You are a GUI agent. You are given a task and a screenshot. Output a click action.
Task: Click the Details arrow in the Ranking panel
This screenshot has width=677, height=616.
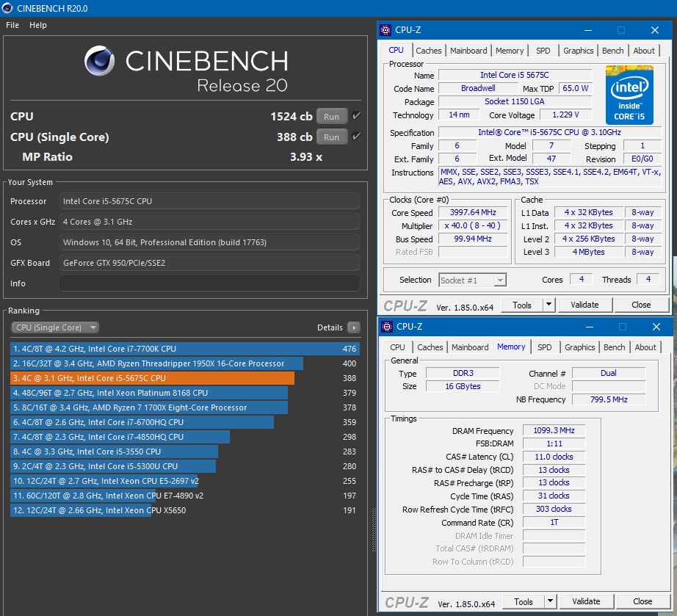coord(355,327)
